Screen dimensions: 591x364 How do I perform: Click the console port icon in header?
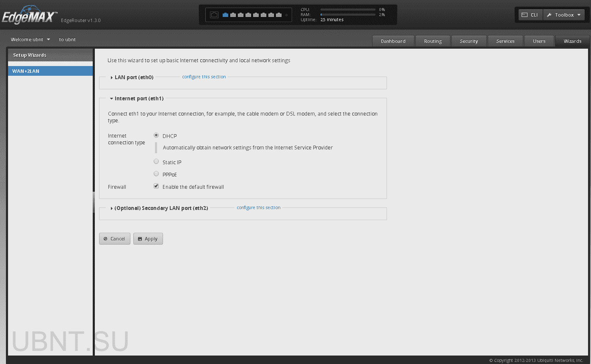(x=214, y=15)
